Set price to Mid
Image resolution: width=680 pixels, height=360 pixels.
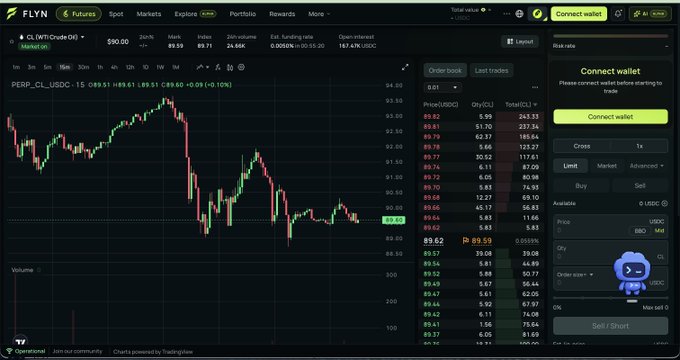pos(659,231)
